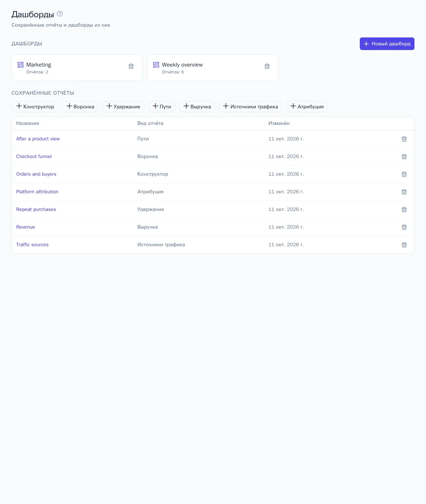Click the Выручка cell in Revenue row

coord(148,227)
